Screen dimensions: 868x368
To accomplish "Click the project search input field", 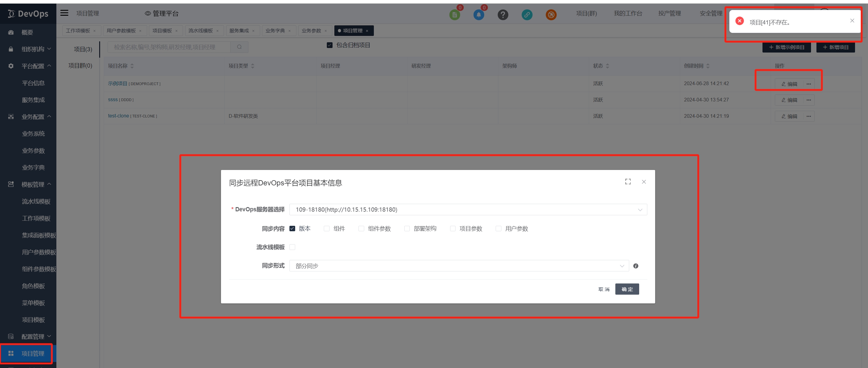I will click(169, 47).
